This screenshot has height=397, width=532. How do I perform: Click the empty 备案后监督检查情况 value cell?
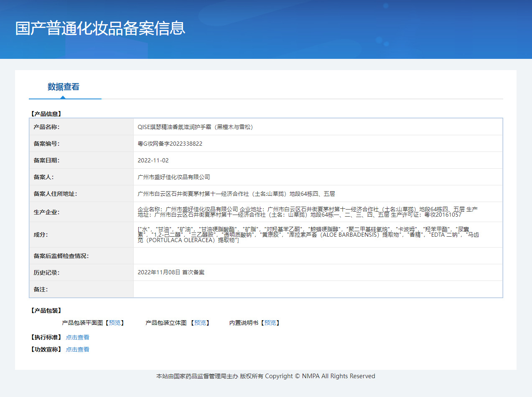pos(318,255)
